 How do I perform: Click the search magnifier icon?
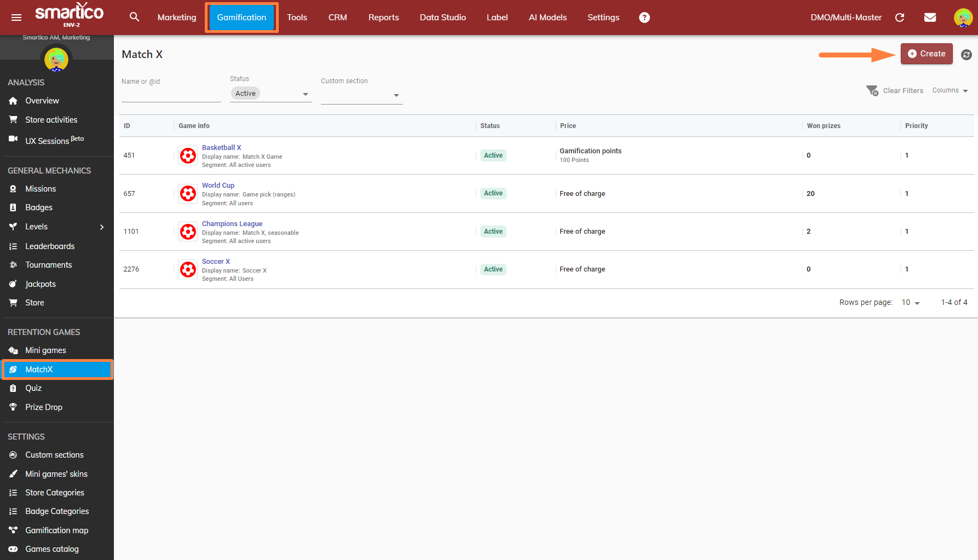point(134,17)
